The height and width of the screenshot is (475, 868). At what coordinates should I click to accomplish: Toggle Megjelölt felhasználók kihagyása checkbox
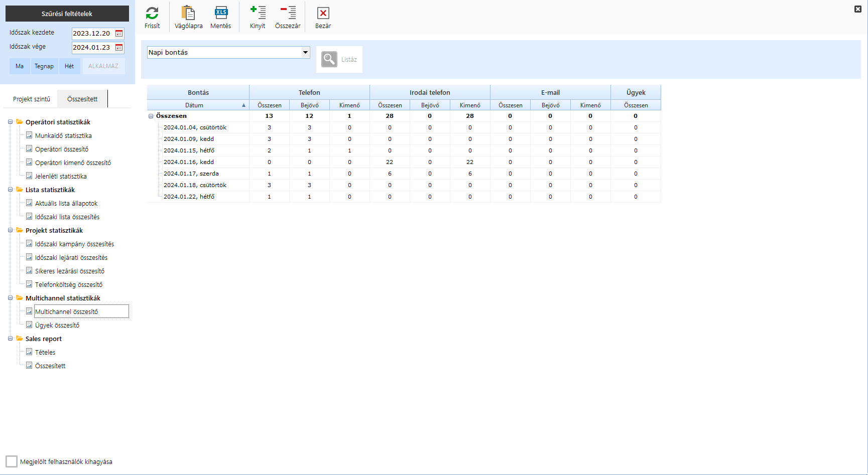point(12,461)
